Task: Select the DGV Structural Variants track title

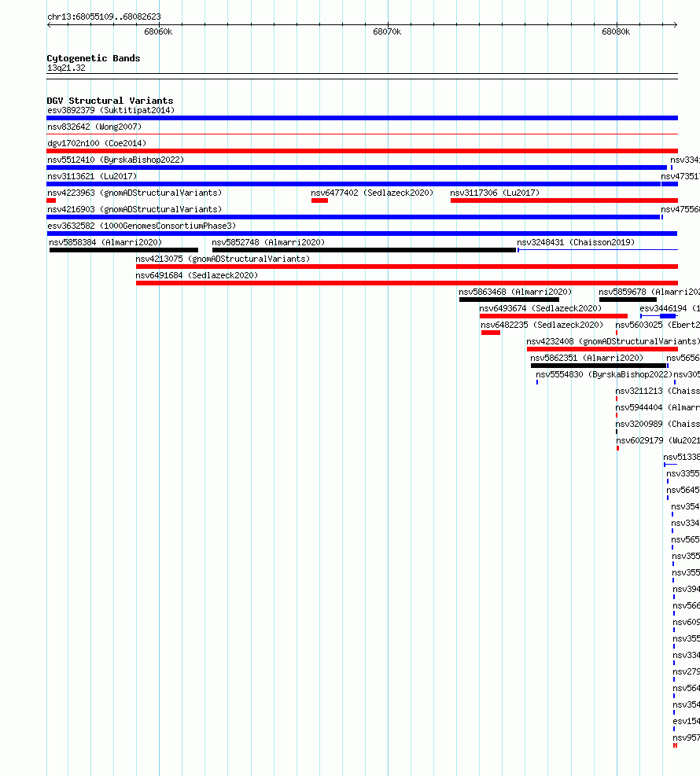Action: pyautogui.click(x=110, y=101)
